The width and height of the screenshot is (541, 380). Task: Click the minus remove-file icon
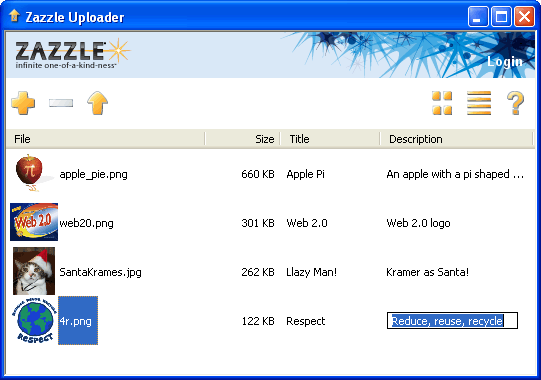coord(61,103)
